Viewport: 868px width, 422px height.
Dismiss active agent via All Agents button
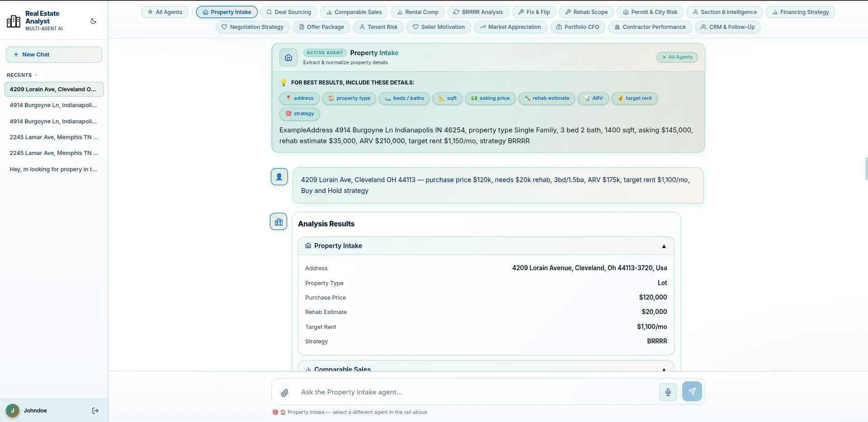click(x=677, y=57)
